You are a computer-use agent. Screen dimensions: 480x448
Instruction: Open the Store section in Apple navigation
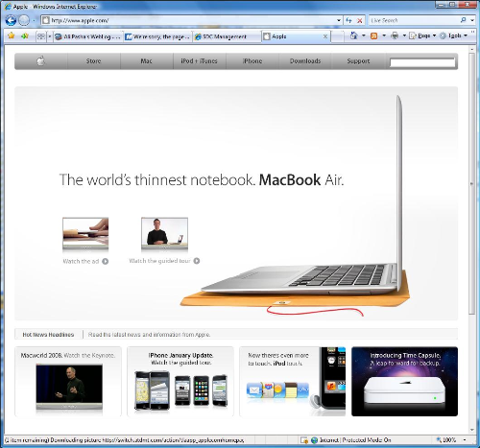pyautogui.click(x=93, y=61)
